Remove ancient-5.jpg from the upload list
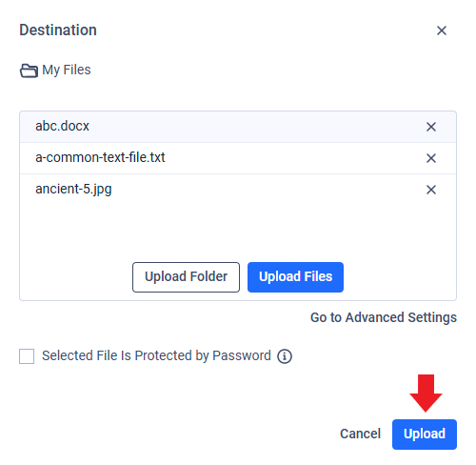This screenshot has height=465, width=476. pyautogui.click(x=431, y=190)
